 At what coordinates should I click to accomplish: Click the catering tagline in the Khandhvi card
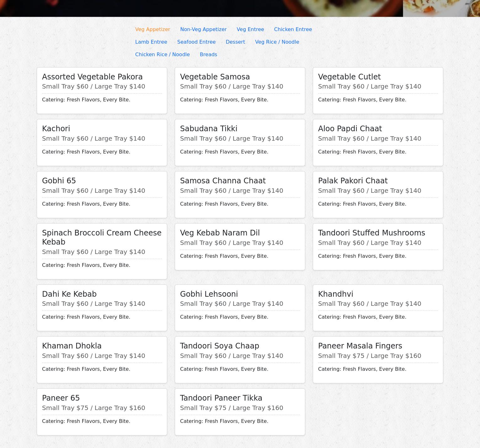[362, 317]
